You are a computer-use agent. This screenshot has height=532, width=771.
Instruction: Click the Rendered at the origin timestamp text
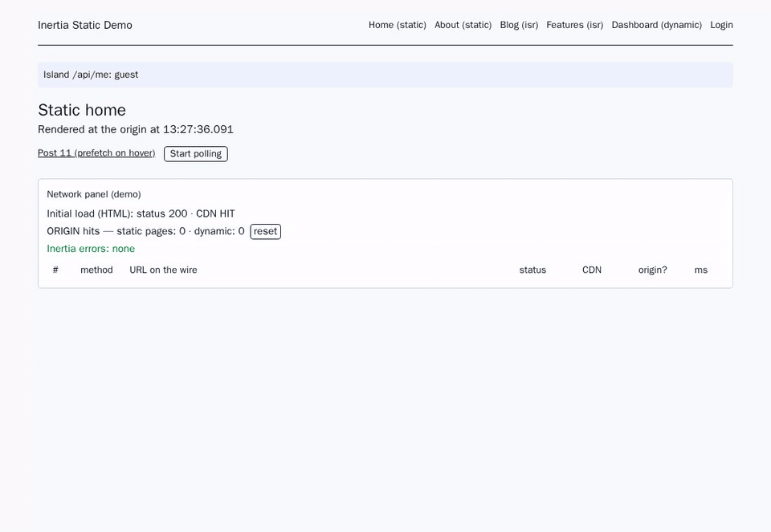136,130
